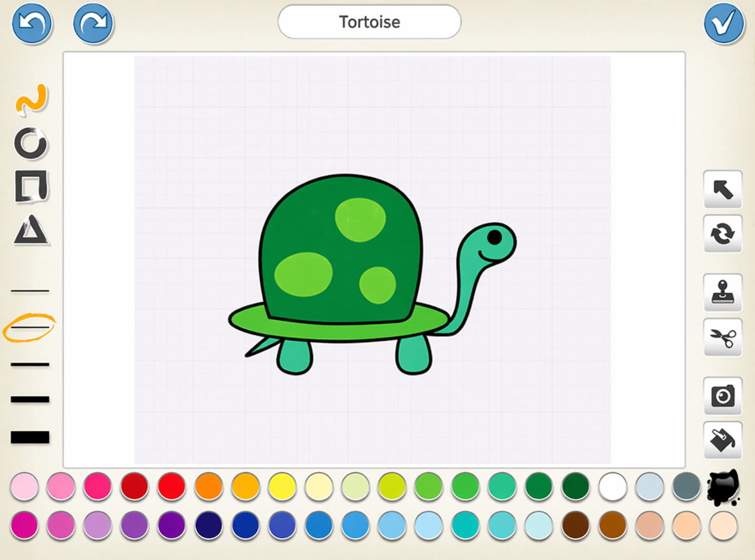Image resolution: width=755 pixels, height=560 pixels.
Task: Pick the white color swatch
Action: pyautogui.click(x=612, y=486)
